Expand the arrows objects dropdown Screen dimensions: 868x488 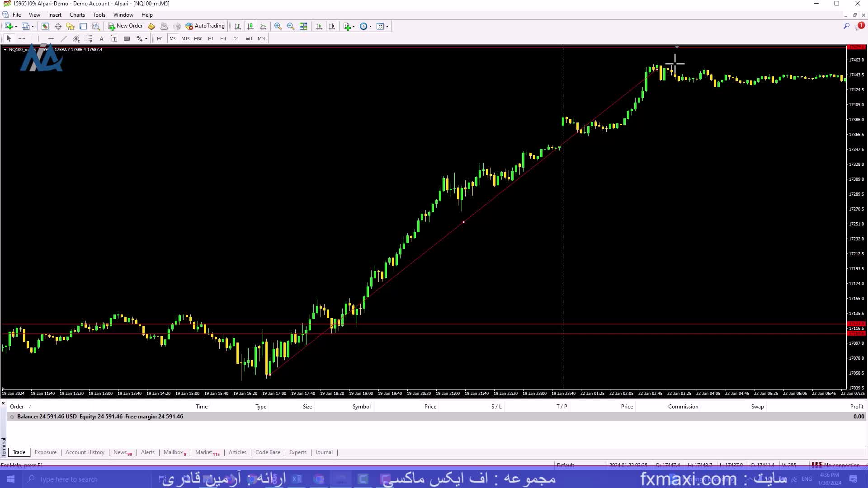146,38
